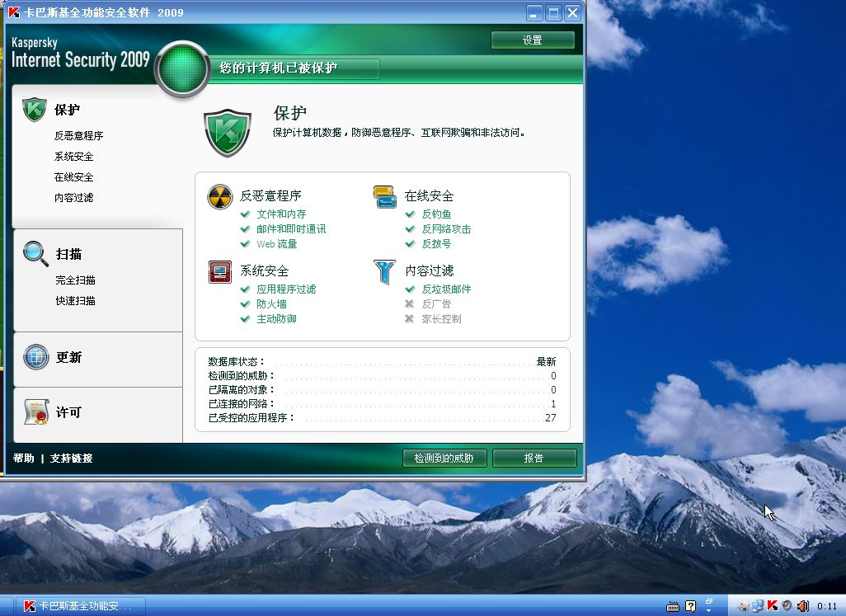Select 系统安全 in the sidebar list

tap(74, 157)
